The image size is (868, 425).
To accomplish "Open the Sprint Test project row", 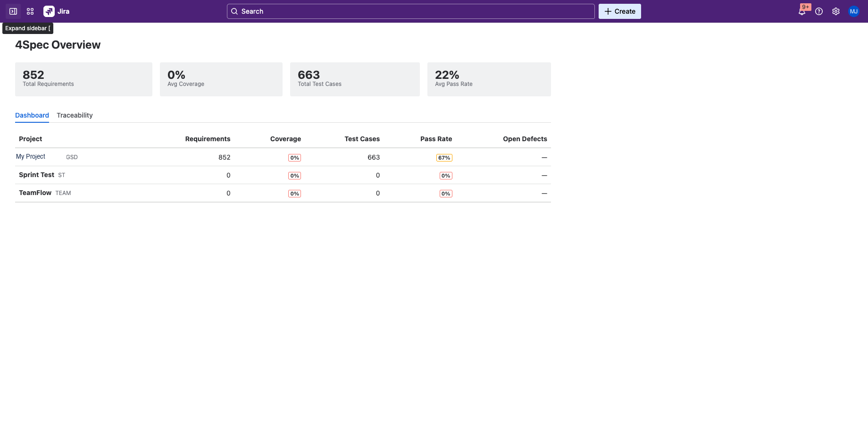I will [37, 175].
